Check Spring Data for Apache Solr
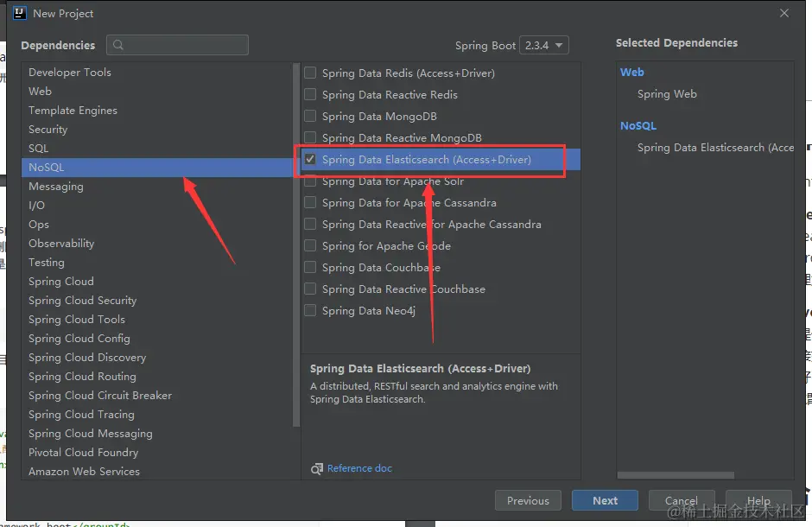Screen dimensions: 812x527 [310, 181]
